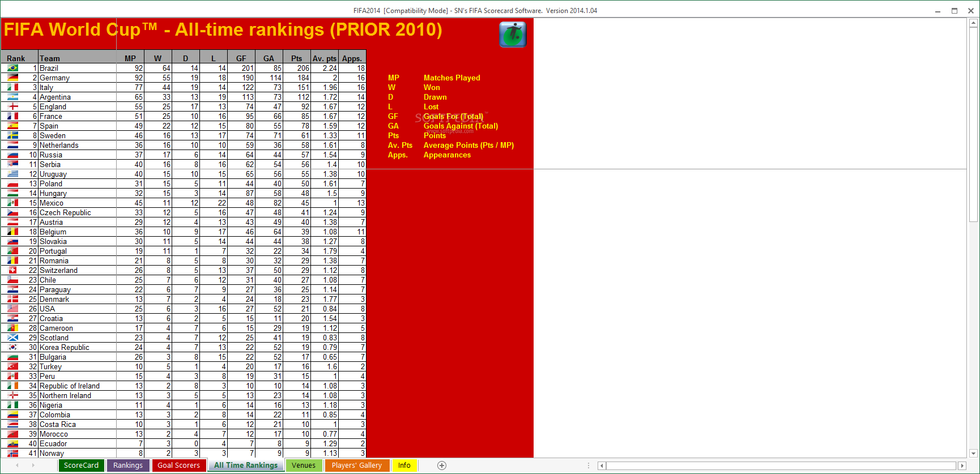Click the Sweden flag icon
The width and height of the screenshot is (980, 474).
12,135
